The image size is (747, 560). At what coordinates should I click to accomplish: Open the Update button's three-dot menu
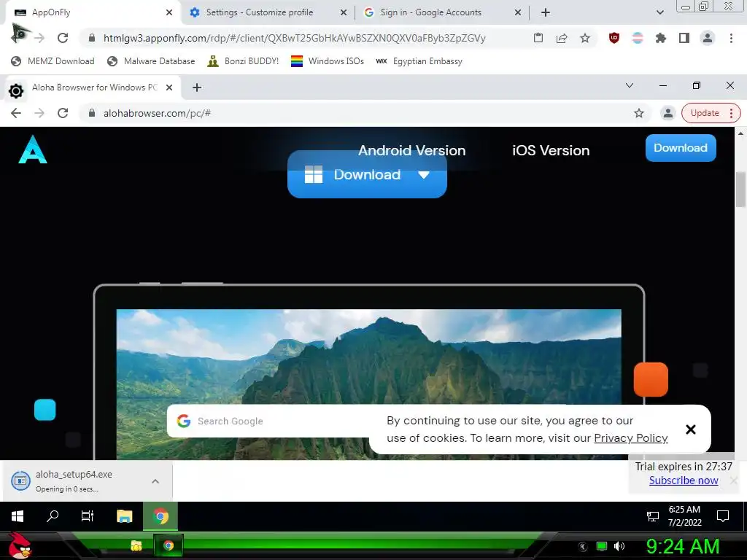(731, 113)
